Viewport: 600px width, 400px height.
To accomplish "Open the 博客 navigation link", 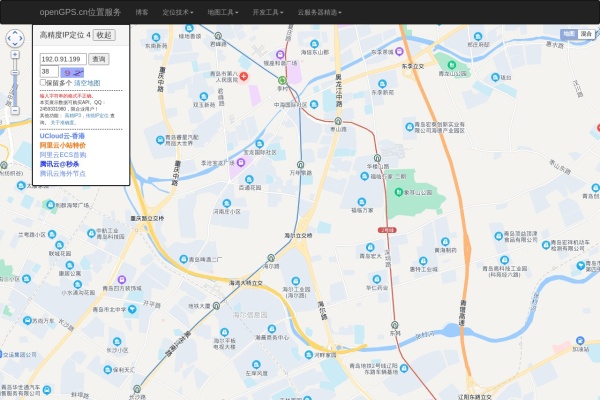I will [x=142, y=12].
